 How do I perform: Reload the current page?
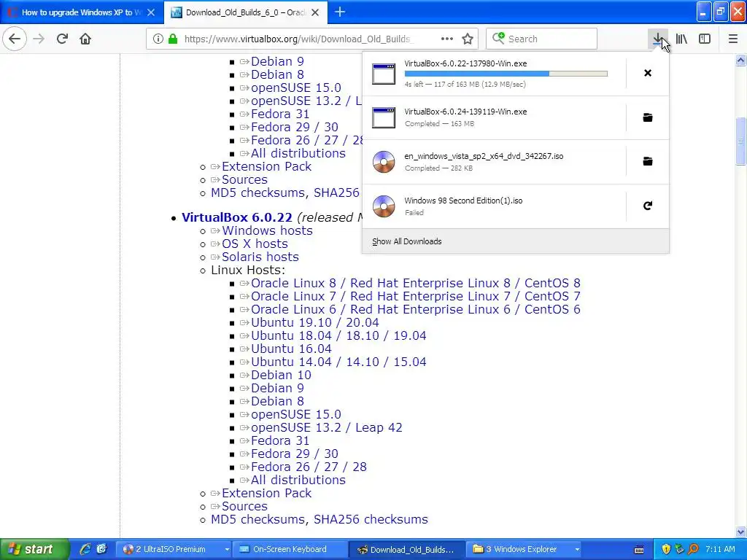tap(62, 39)
